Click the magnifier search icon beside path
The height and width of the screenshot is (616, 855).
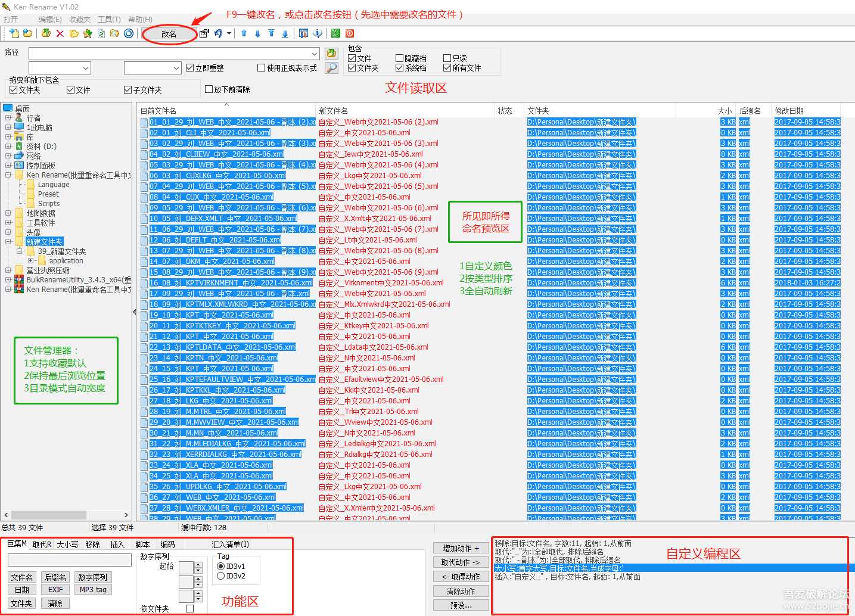point(331,68)
